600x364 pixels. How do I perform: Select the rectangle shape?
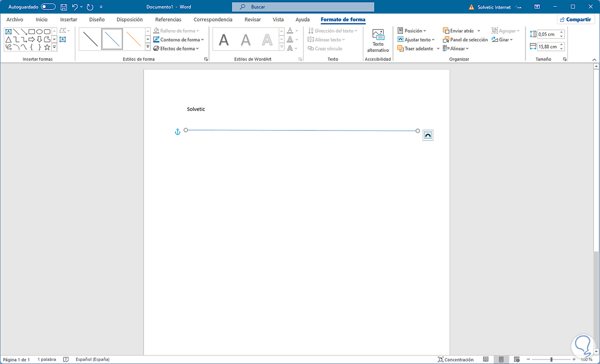(31, 31)
